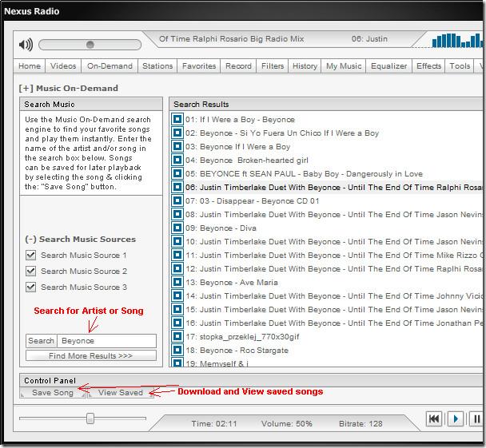Click the icon beside '03: Beyonce If I Were a Boy'
The height and width of the screenshot is (448, 486).
[x=177, y=146]
